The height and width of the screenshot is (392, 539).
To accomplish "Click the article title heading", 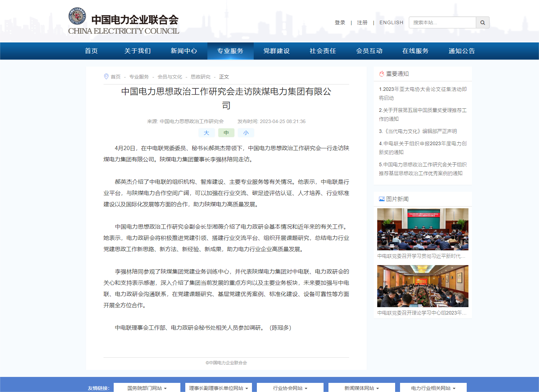I will tap(226, 99).
